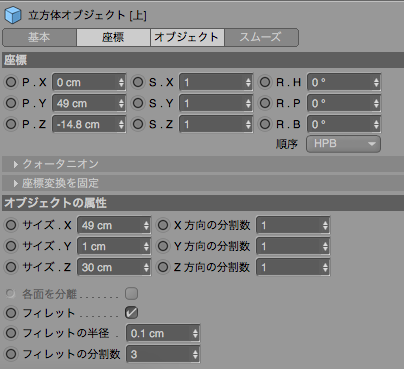Click the Z 方向の分割数 value field
This screenshot has width=404, height=369.
click(293, 267)
